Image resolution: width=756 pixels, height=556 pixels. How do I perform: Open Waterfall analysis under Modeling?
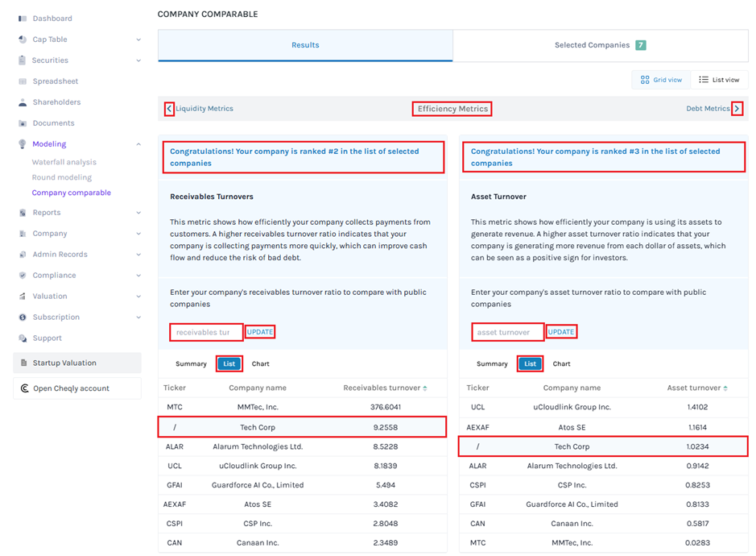tap(64, 162)
